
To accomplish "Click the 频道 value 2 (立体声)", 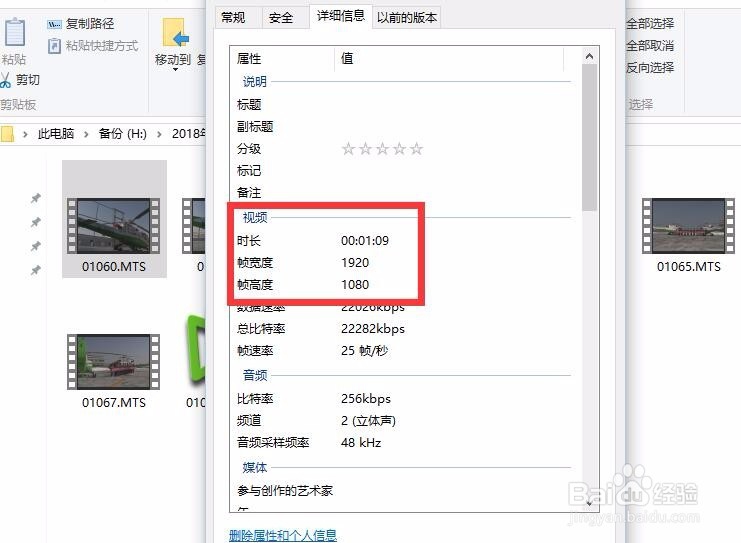I will 368,421.
